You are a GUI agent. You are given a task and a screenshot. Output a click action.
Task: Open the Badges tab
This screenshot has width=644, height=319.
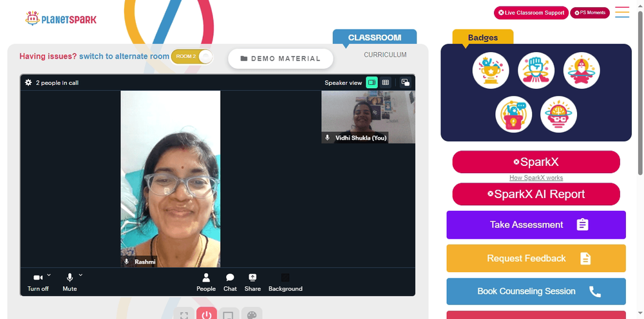click(483, 37)
